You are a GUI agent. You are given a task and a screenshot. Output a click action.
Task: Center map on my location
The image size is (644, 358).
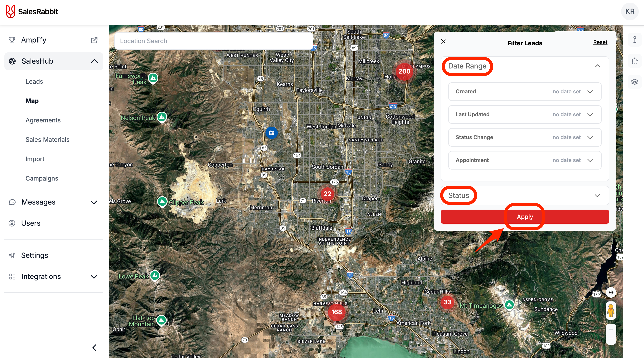611,292
